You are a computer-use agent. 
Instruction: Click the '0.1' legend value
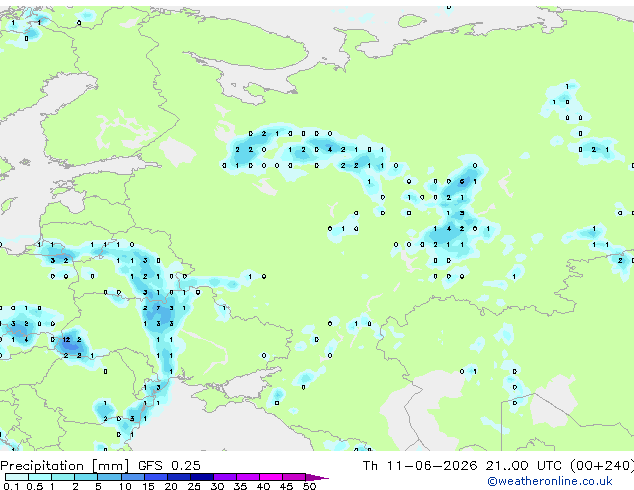tap(11, 486)
